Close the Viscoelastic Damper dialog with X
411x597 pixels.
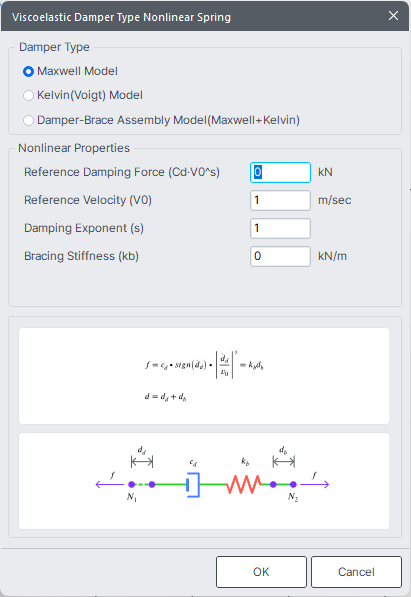[393, 16]
